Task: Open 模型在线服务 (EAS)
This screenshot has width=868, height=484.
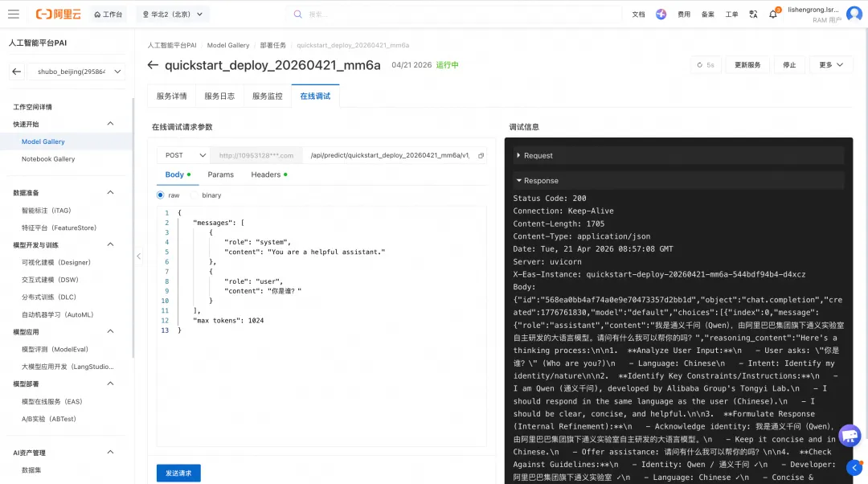Action: pyautogui.click(x=52, y=401)
